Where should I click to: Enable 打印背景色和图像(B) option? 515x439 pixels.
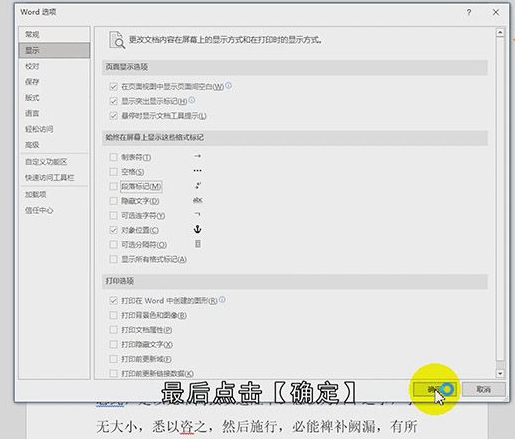click(114, 315)
